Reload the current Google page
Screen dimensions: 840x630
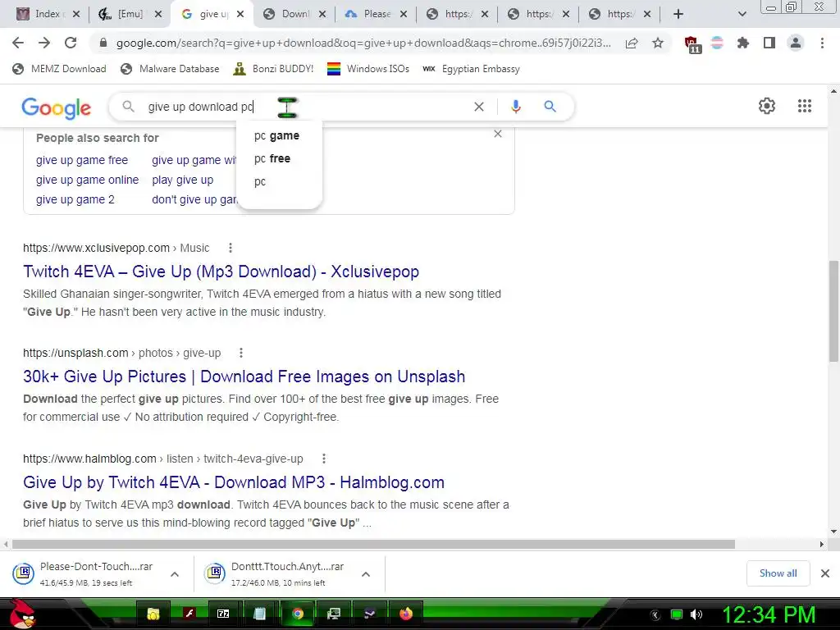click(x=71, y=43)
